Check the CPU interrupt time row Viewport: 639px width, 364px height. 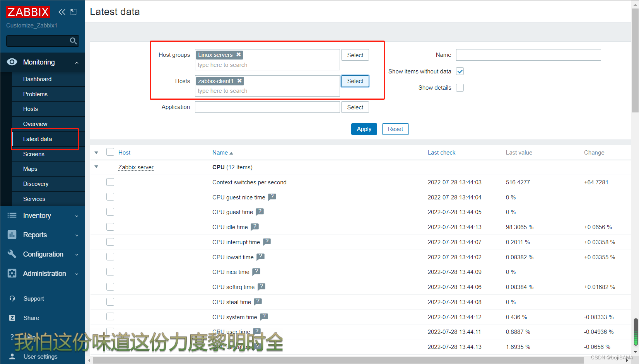tap(110, 242)
